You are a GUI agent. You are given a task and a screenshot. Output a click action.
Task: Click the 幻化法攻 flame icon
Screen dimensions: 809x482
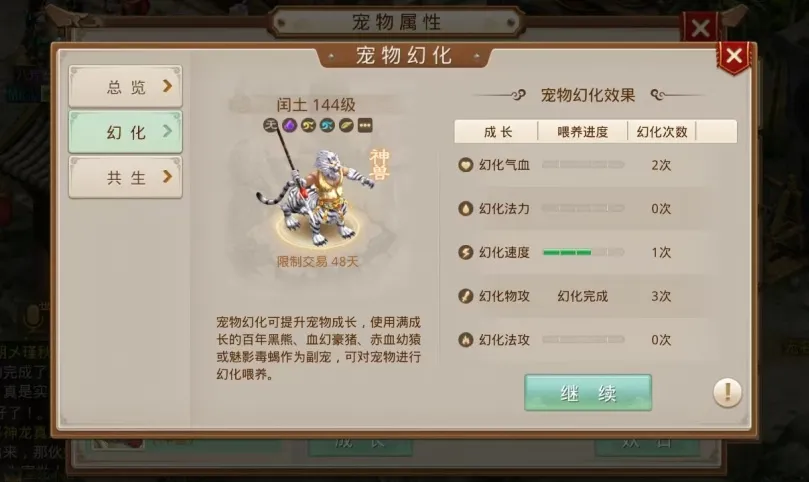pyautogui.click(x=465, y=340)
